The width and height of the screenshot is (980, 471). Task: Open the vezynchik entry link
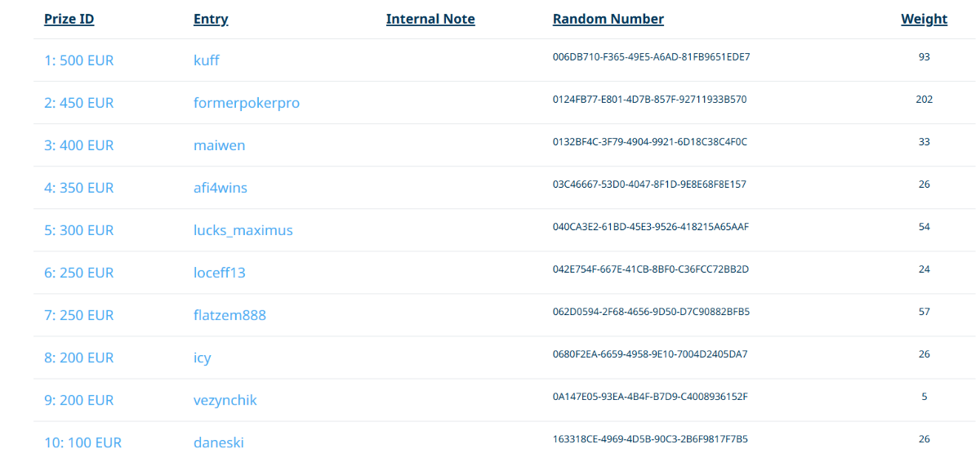(x=225, y=400)
